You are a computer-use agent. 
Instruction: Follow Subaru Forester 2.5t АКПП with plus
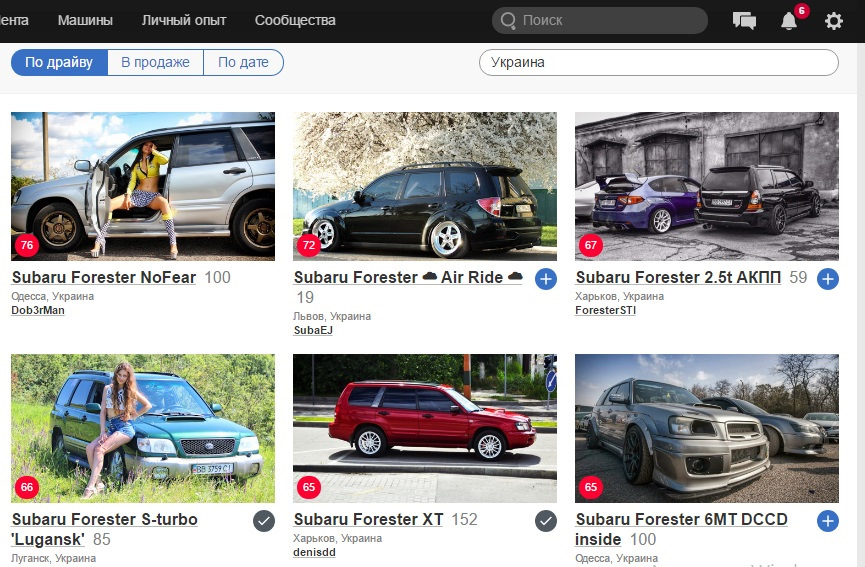tap(827, 279)
